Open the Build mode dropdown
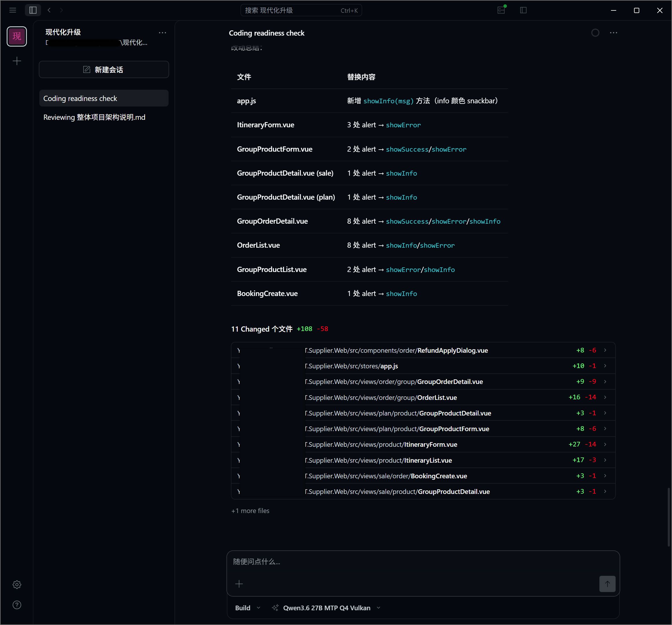This screenshot has width=672, height=625. [248, 608]
